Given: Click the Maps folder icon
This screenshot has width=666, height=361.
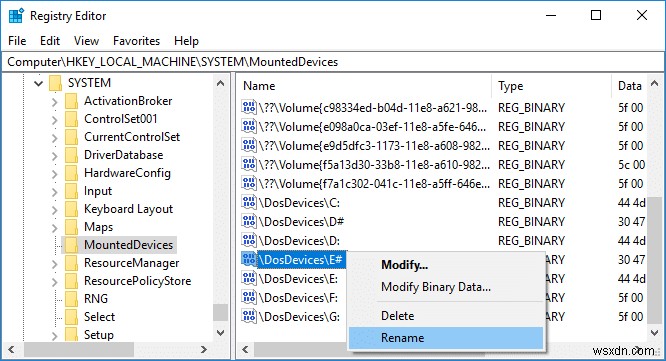Looking at the screenshot, I should tap(72, 227).
